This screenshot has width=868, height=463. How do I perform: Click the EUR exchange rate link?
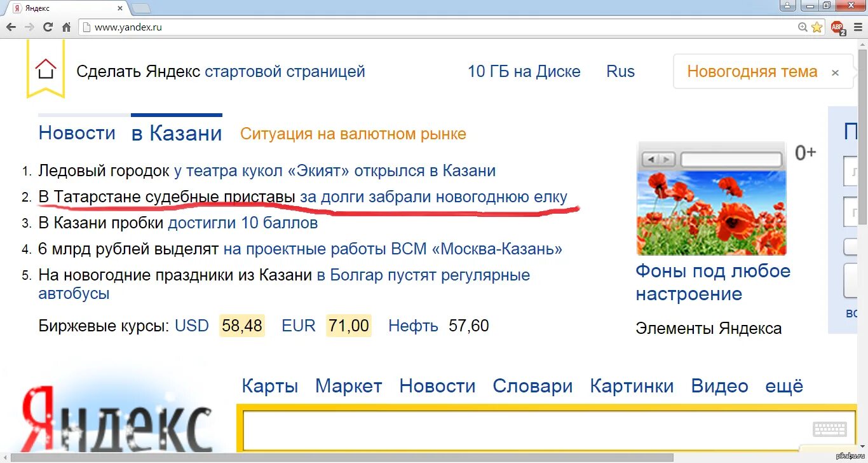pyautogui.click(x=299, y=326)
